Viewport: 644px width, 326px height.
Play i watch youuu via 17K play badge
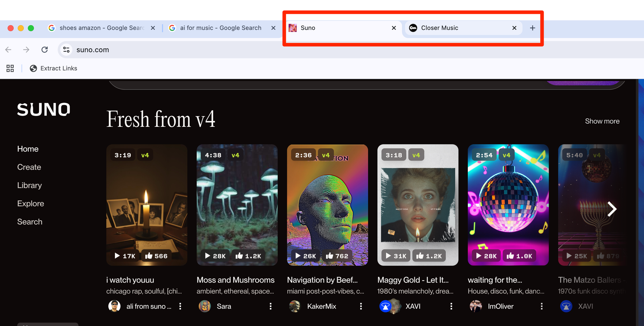pyautogui.click(x=125, y=256)
